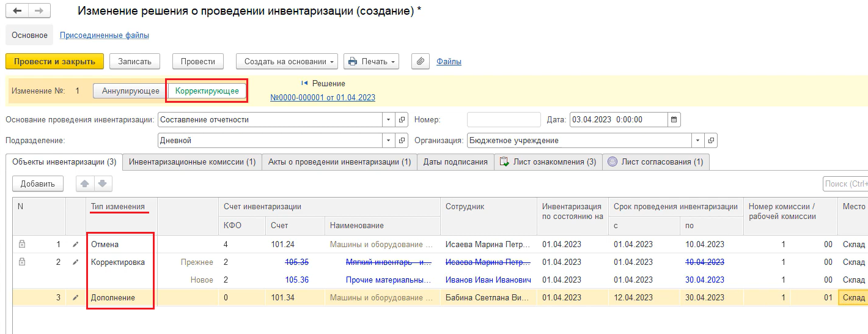868x334 pixels.
Task: Open the calendar picker for Дата field
Action: 674,120
